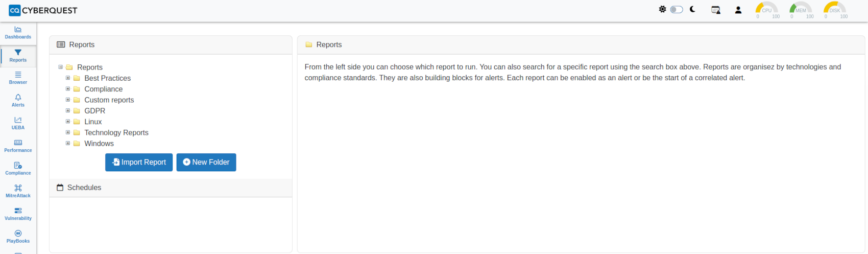Click the Import Report button

139,163
